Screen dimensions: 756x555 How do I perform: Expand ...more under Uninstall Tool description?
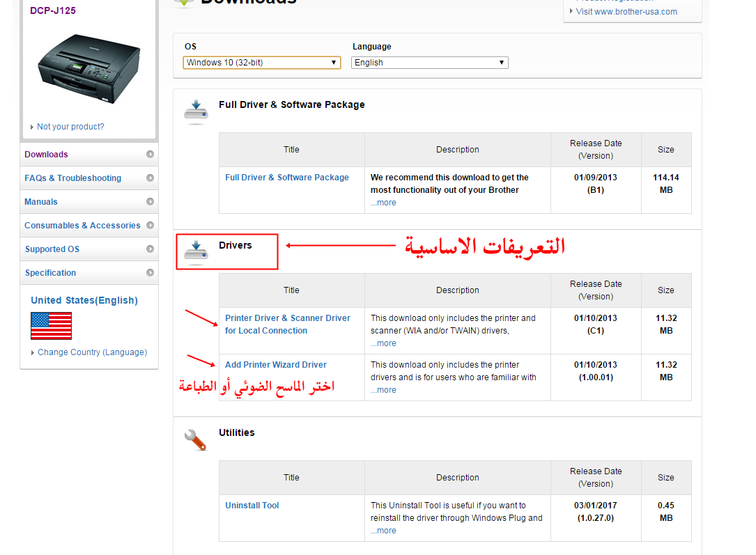coord(383,531)
